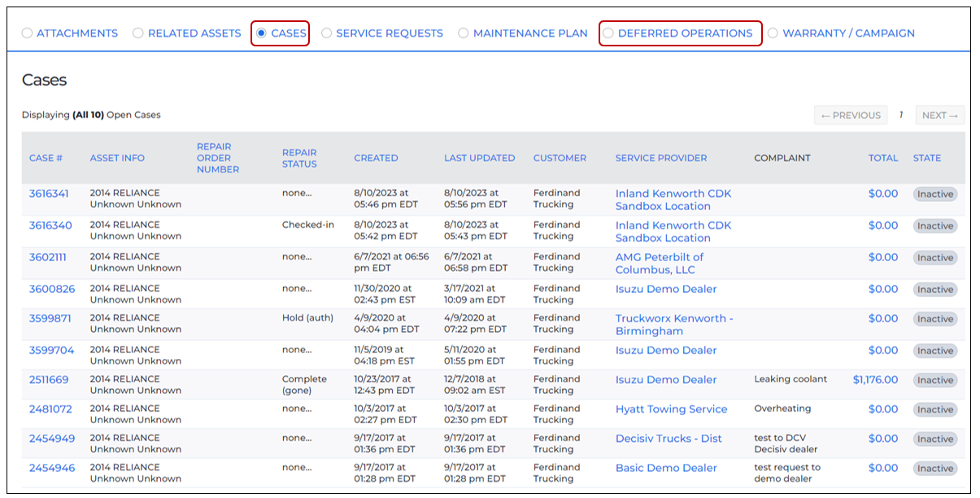Click the Leaking coolant complaint text
The image size is (980, 498).
[791, 379]
